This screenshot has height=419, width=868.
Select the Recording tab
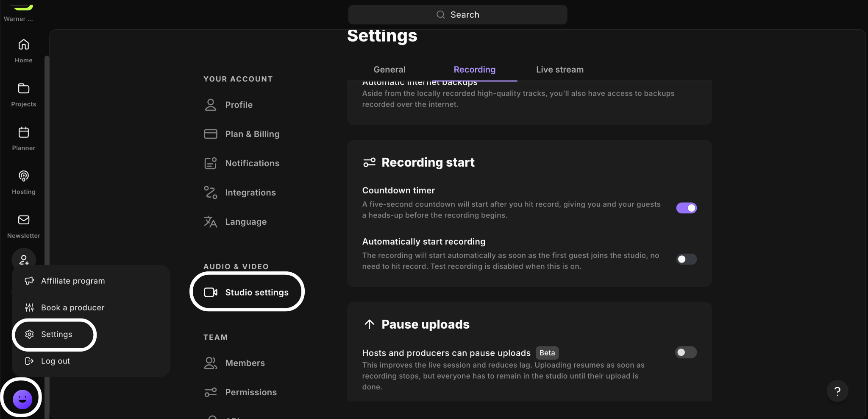(475, 70)
